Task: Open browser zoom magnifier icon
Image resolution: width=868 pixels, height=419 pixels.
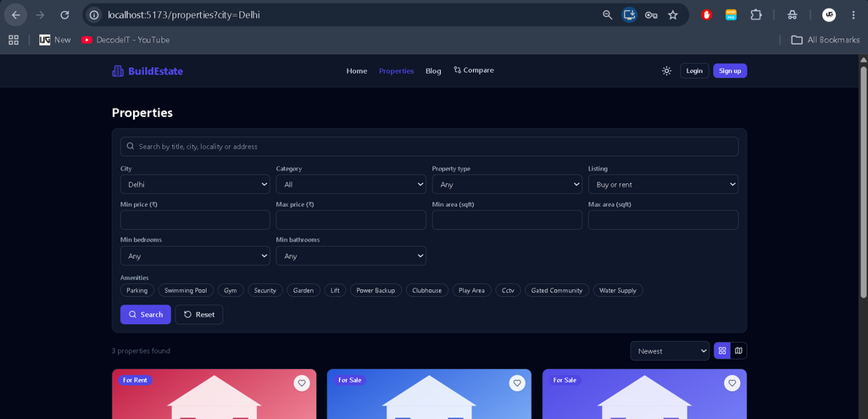Action: click(607, 15)
